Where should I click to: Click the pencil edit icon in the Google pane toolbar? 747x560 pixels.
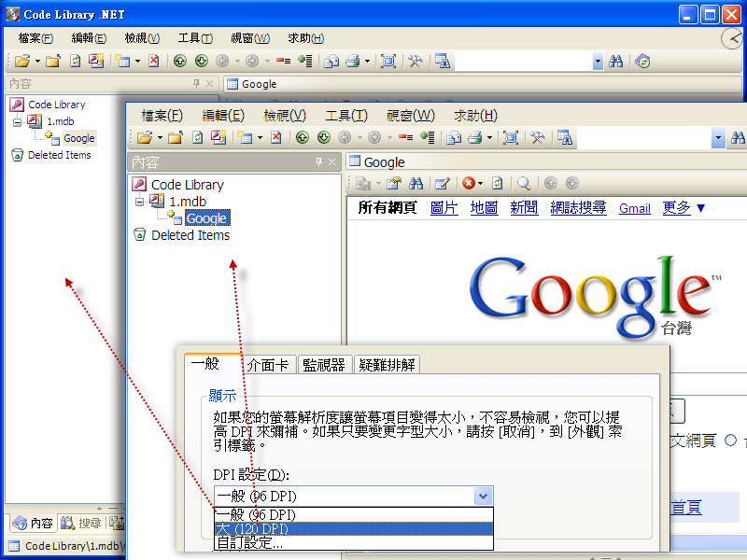click(x=442, y=183)
